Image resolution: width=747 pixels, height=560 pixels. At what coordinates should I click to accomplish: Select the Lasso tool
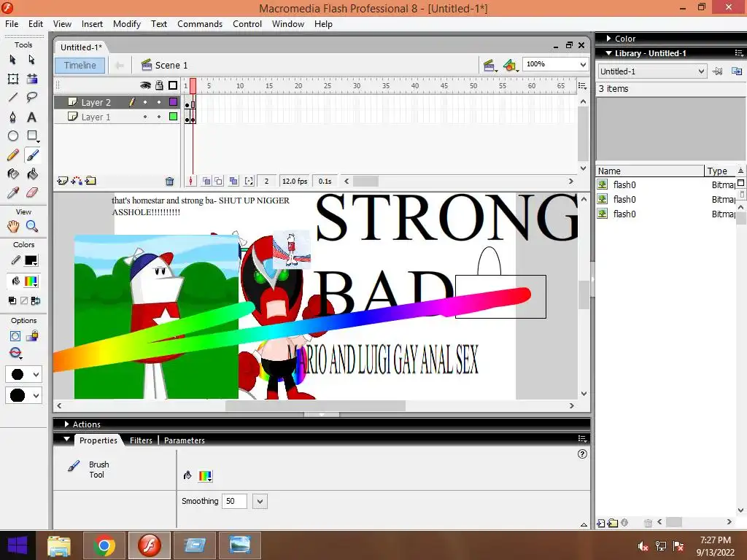click(32, 98)
